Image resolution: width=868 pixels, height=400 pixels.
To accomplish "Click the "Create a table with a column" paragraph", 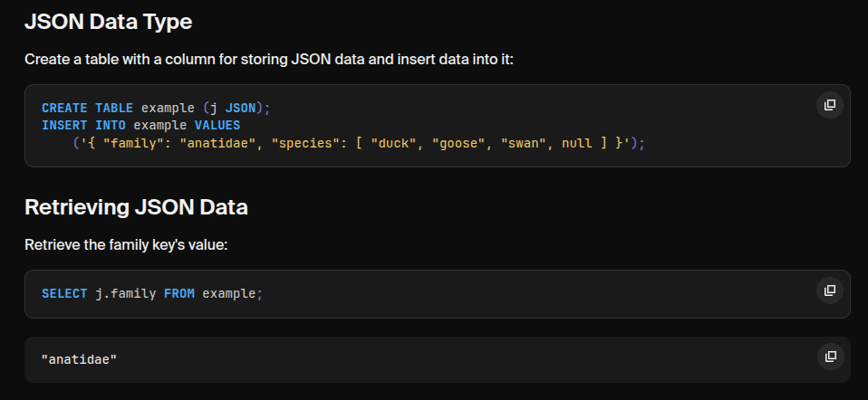I will coord(268,60).
